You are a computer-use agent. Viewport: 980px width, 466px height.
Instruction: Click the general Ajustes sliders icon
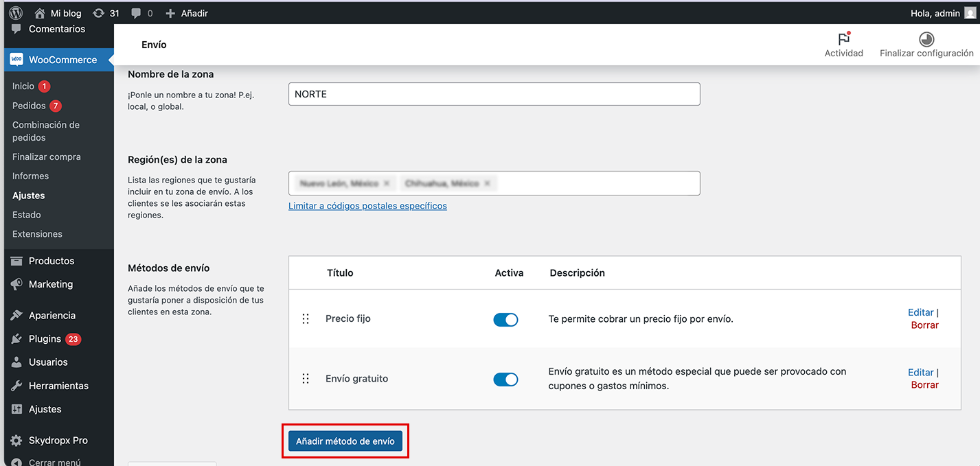click(16, 409)
